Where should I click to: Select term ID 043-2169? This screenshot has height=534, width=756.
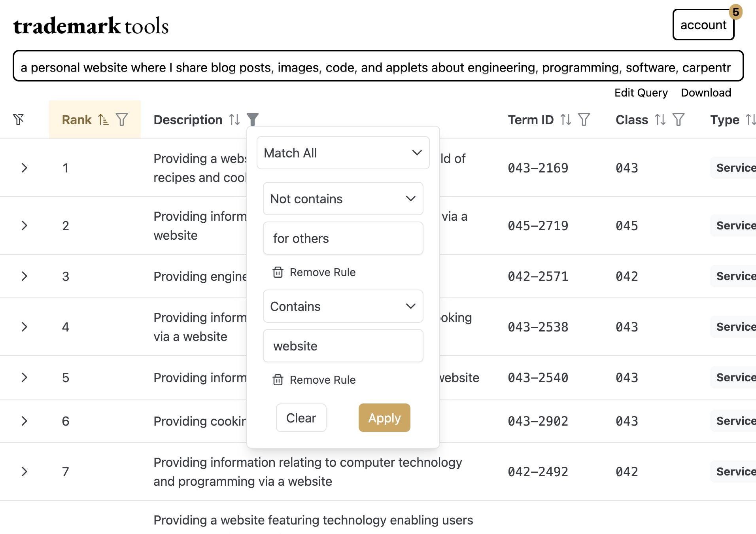538,168
